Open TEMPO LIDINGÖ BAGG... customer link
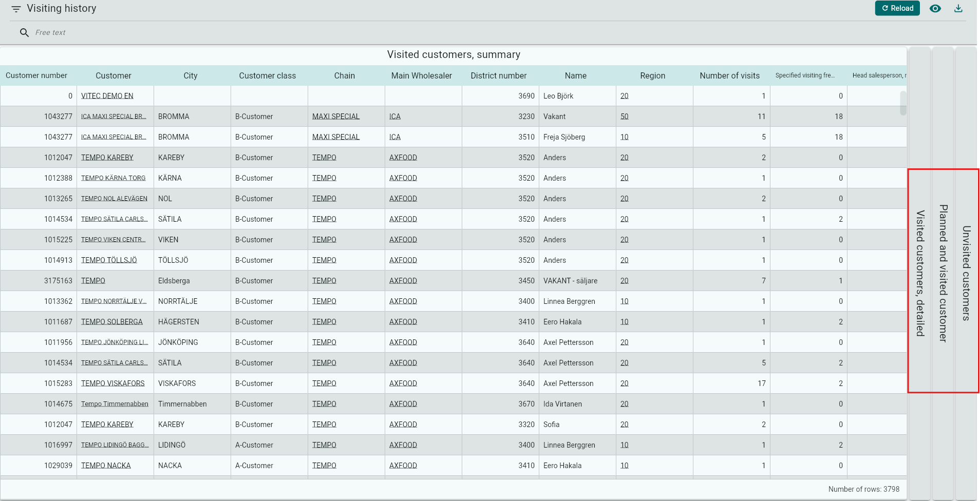The height and width of the screenshot is (501, 980). tap(115, 445)
